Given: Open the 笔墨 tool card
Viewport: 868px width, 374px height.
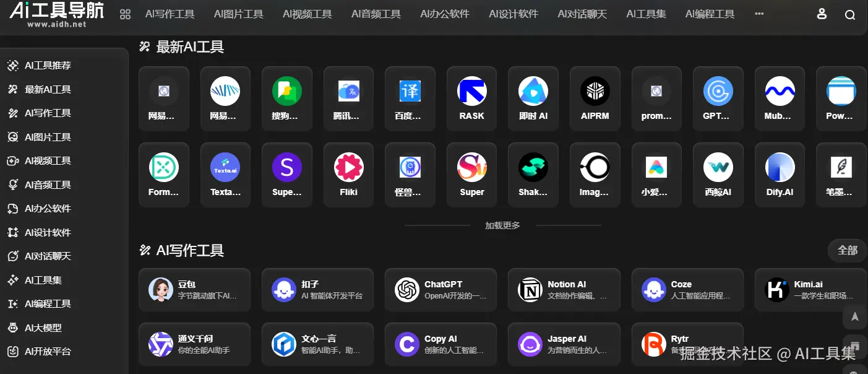Looking at the screenshot, I should (x=841, y=175).
